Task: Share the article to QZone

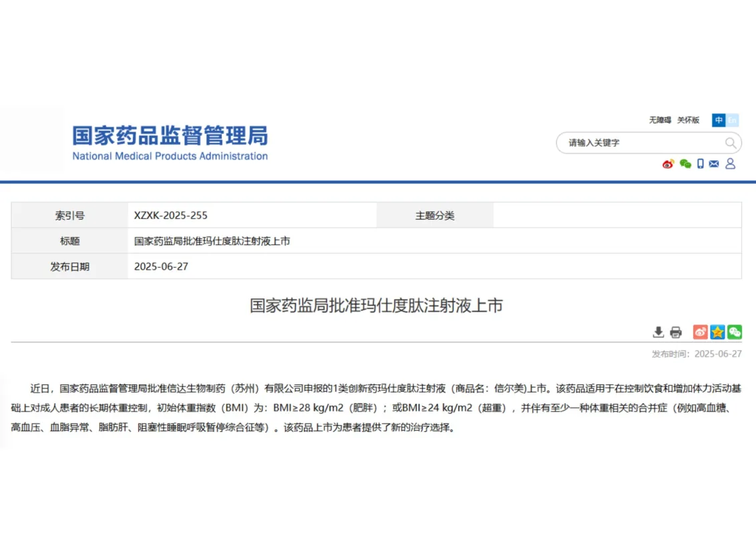Action: pyautogui.click(x=717, y=332)
